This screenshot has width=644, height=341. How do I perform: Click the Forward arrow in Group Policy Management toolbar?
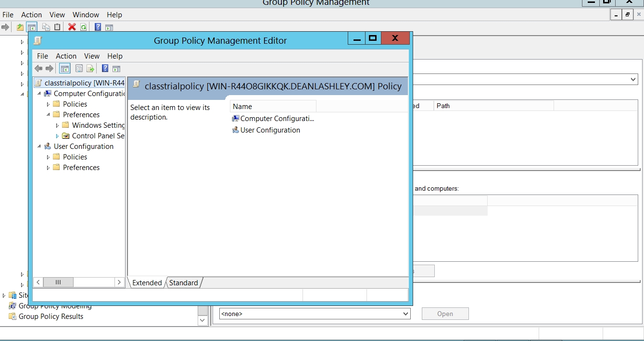(x=5, y=27)
